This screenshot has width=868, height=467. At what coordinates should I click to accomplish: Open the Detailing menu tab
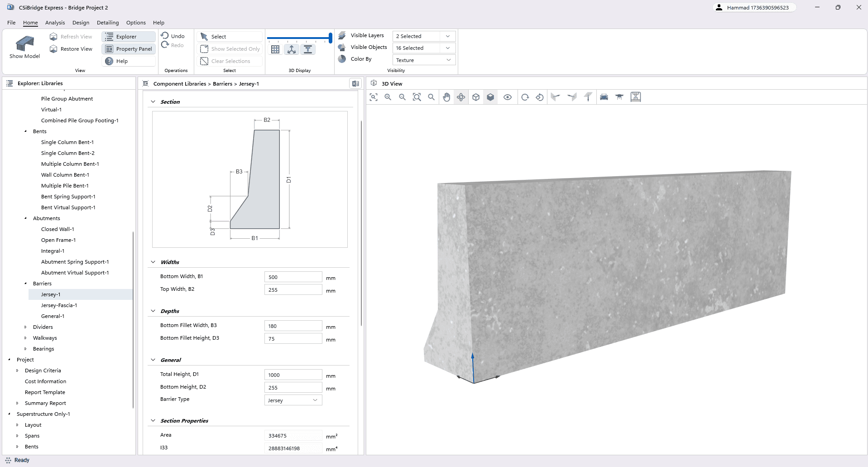108,23
